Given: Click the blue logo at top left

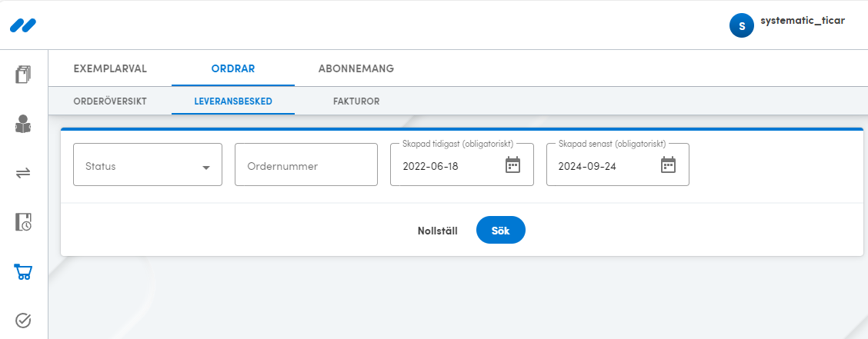Looking at the screenshot, I should pyautogui.click(x=23, y=25).
